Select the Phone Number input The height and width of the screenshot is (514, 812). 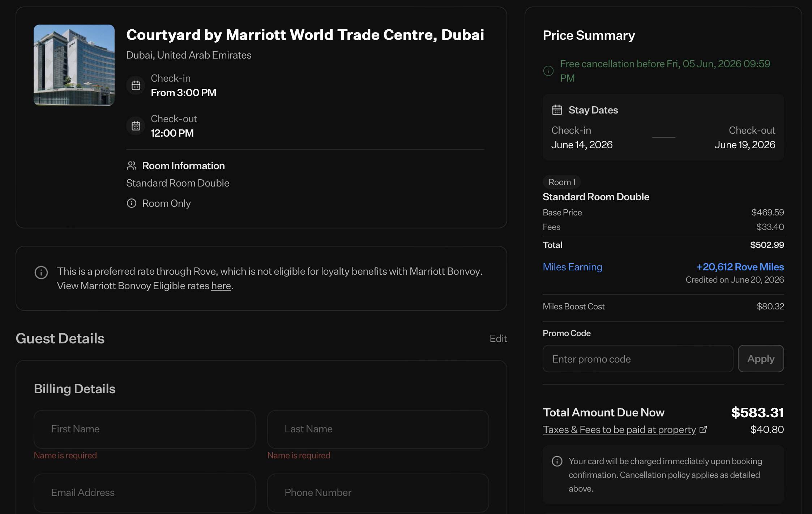click(378, 493)
